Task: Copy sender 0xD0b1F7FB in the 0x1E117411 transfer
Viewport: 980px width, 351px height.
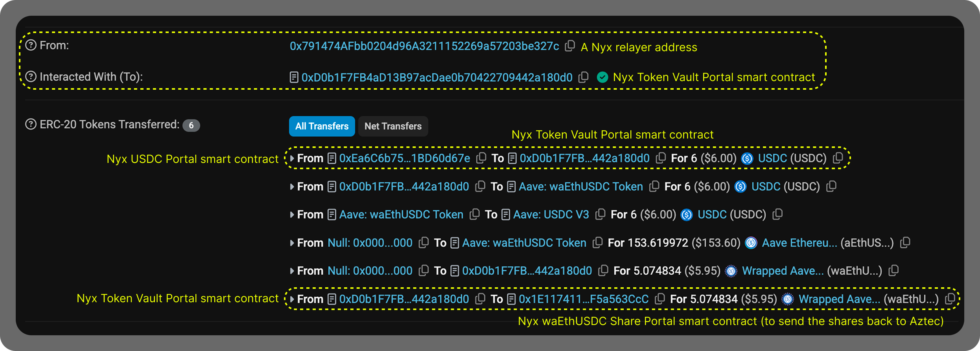Action: (480, 299)
